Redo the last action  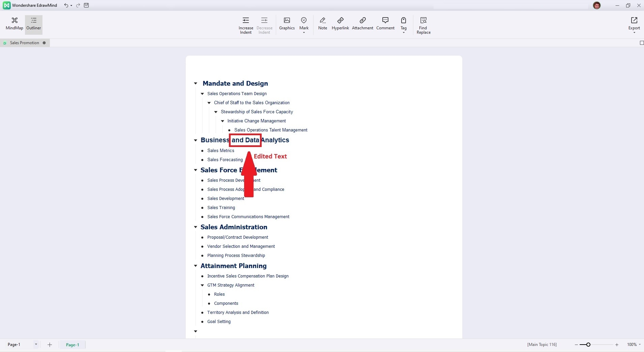[78, 5]
